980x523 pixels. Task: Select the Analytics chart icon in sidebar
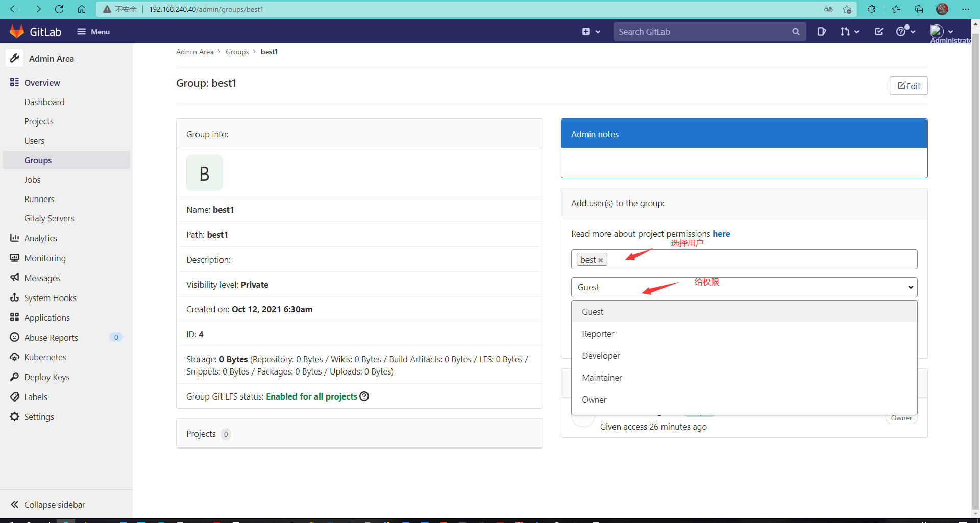click(x=14, y=238)
